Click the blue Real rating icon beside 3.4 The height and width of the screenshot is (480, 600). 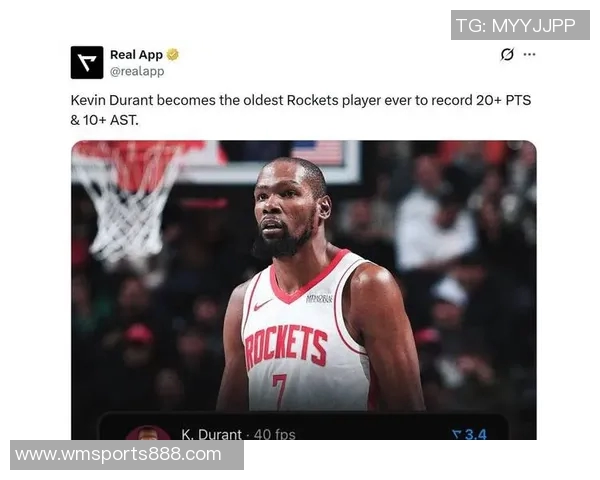[457, 434]
